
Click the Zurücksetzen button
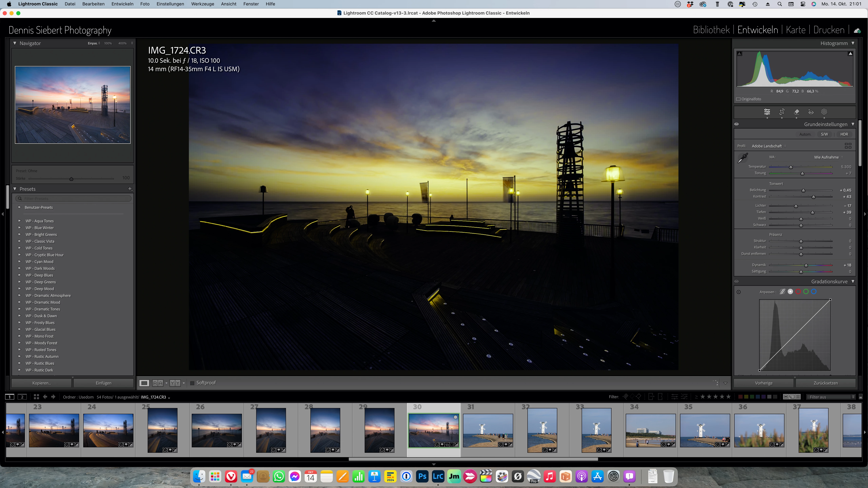coord(826,383)
